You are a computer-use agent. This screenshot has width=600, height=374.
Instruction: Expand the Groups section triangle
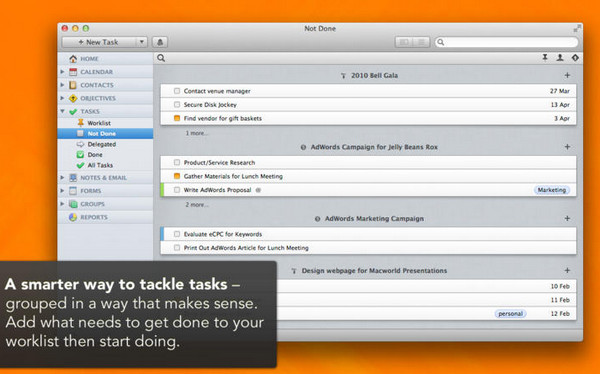62,204
